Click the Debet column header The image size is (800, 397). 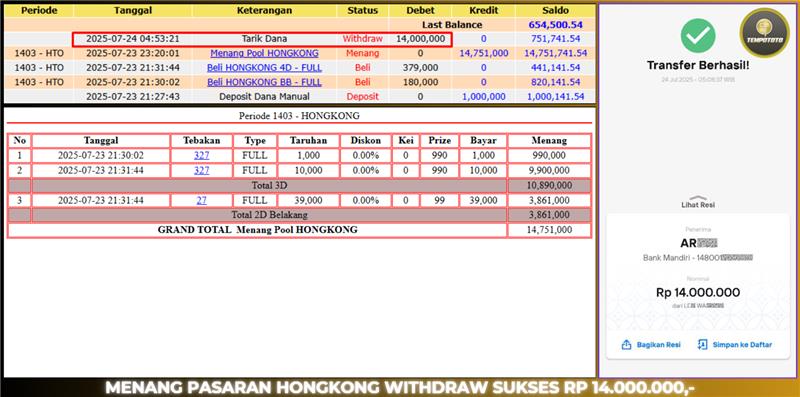420,10
